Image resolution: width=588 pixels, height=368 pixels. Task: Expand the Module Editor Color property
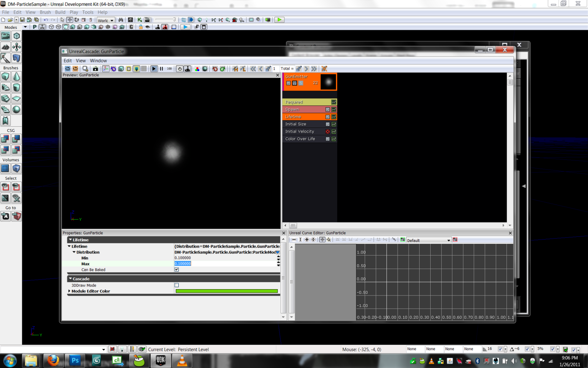pos(69,291)
